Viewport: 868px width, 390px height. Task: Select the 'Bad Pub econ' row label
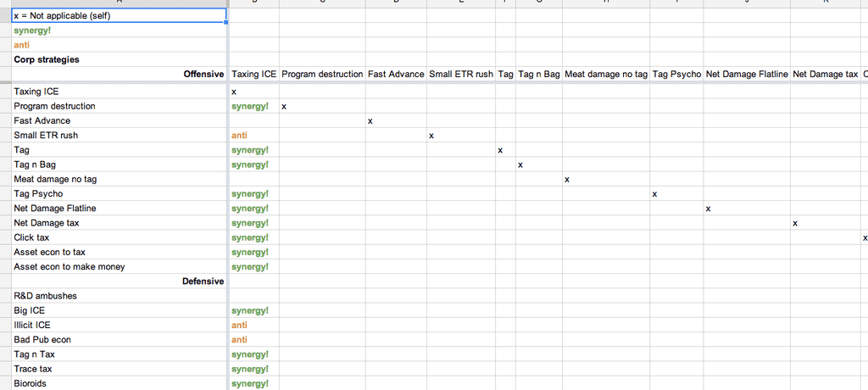click(x=119, y=340)
